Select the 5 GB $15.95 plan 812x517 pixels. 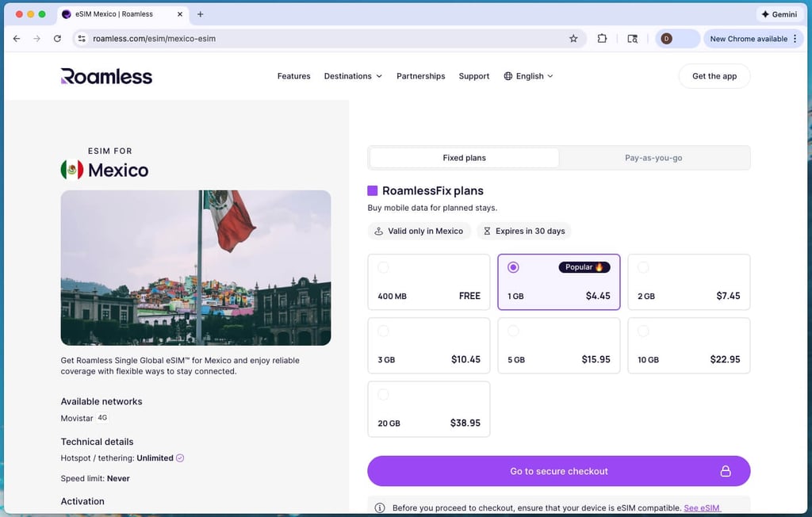tap(559, 346)
